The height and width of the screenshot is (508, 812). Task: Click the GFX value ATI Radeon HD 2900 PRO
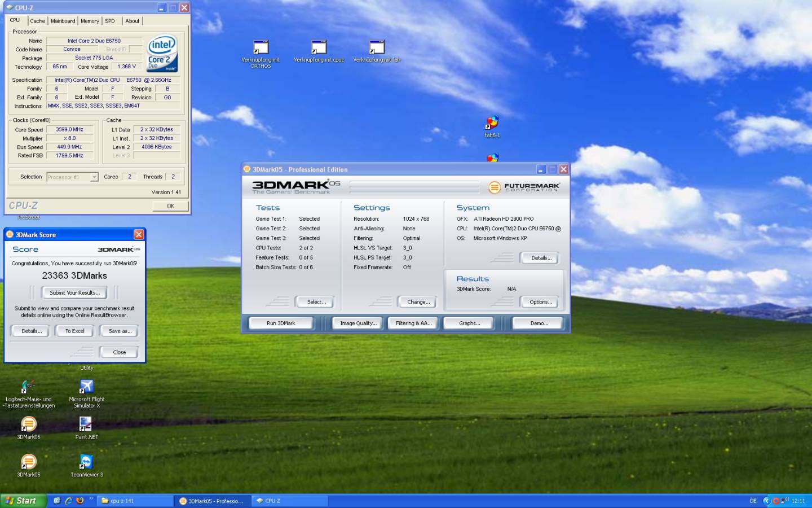(x=504, y=218)
